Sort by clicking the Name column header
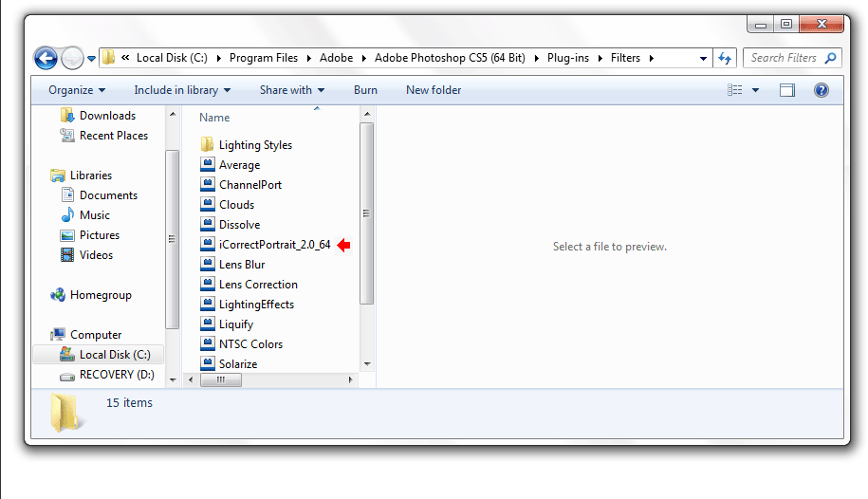 [x=215, y=118]
